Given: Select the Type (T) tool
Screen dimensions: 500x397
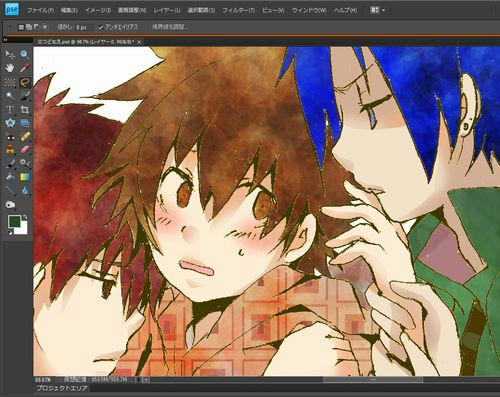Looking at the screenshot, I should pyautogui.click(x=10, y=109).
